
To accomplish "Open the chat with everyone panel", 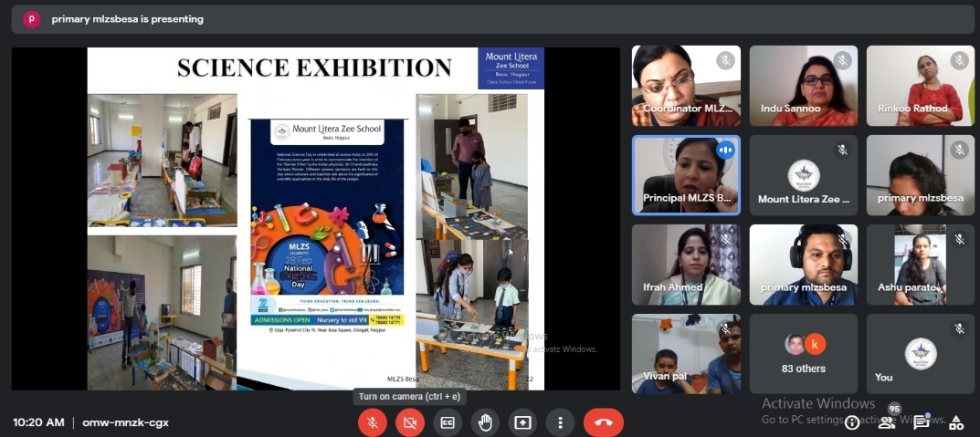I will tap(922, 422).
